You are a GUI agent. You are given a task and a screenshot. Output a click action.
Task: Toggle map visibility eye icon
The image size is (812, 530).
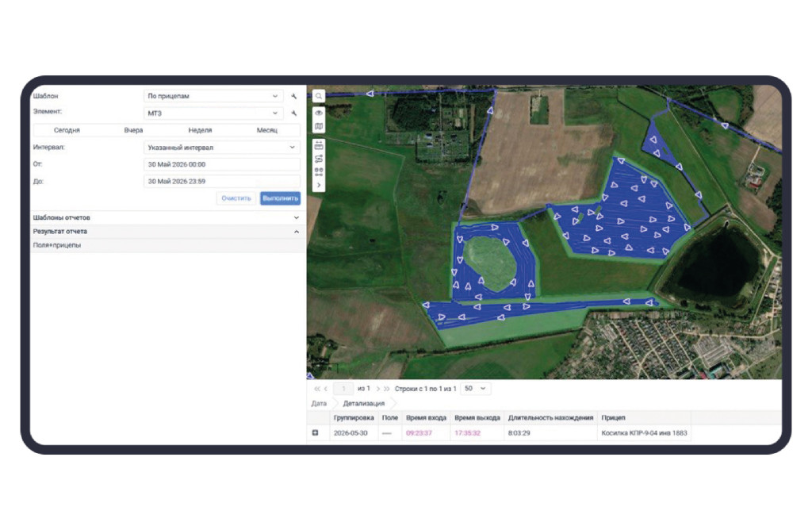click(319, 113)
